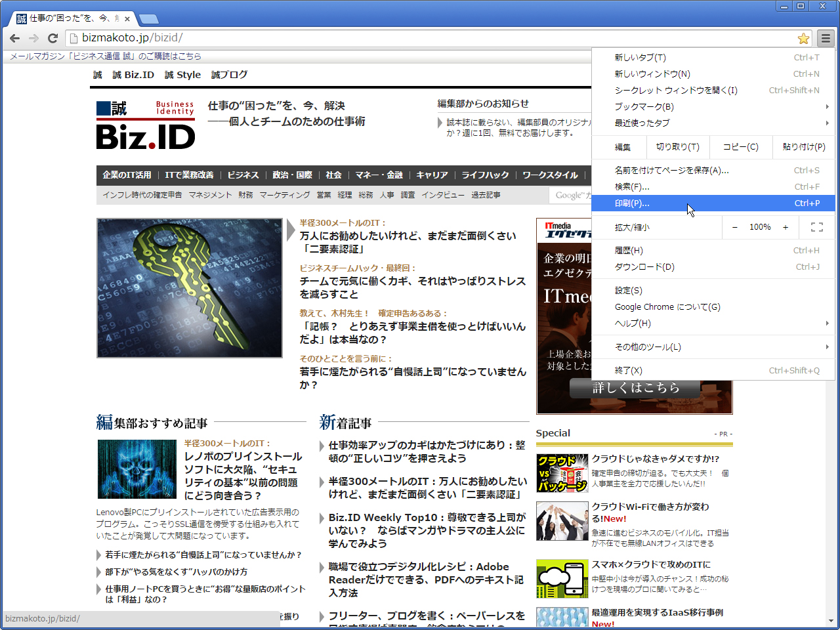Open the 誠 Style top nav link

(x=182, y=75)
